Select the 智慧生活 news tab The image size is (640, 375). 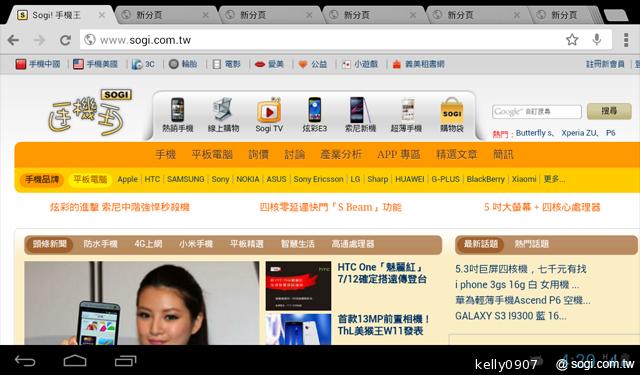tap(298, 244)
